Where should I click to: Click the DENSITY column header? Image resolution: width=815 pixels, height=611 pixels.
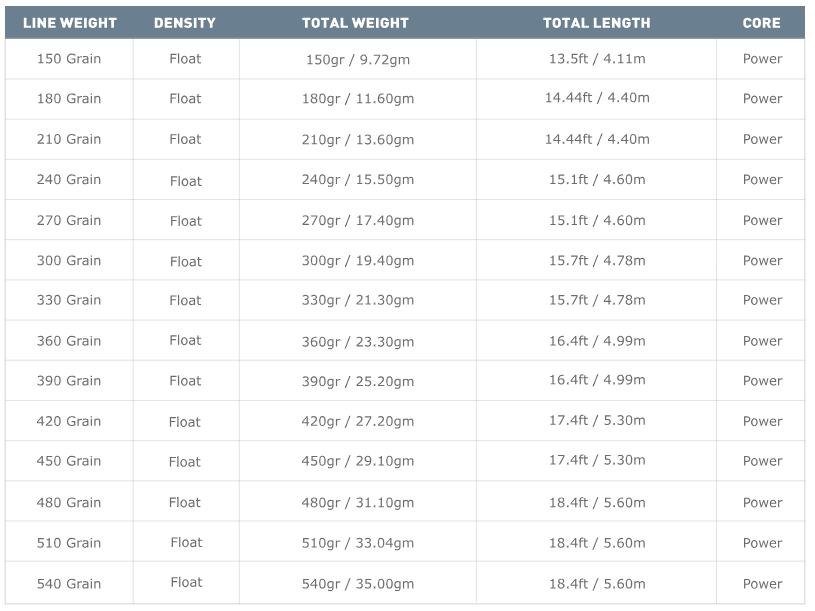pyautogui.click(x=185, y=23)
